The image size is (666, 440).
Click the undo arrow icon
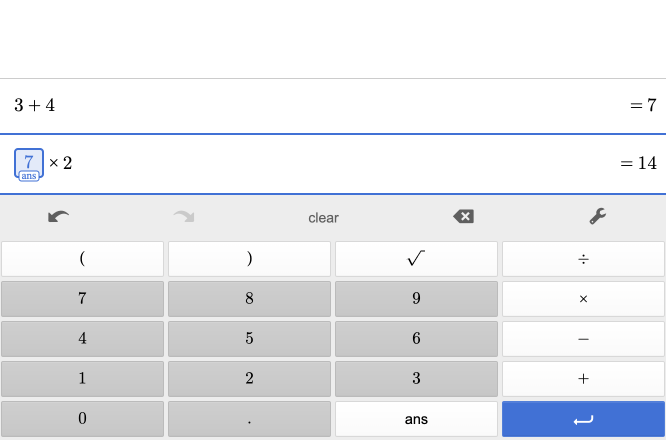[x=59, y=216]
